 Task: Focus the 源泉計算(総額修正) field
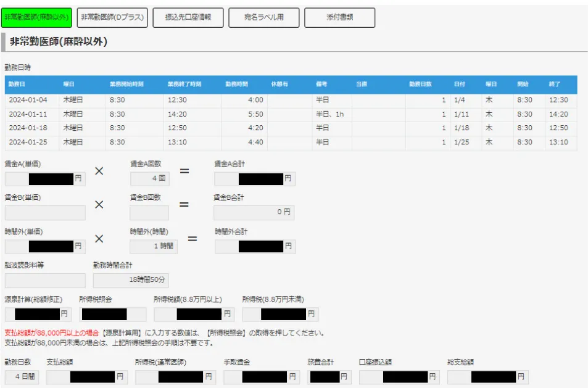(38, 314)
